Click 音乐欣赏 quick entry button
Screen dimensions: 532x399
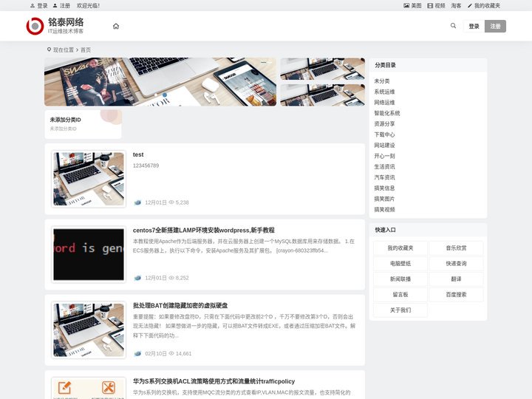(x=456, y=248)
